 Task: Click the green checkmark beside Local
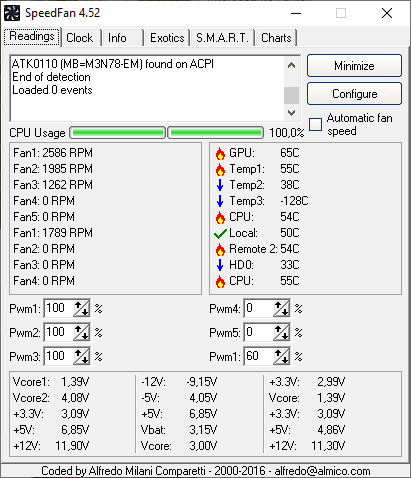coord(220,233)
